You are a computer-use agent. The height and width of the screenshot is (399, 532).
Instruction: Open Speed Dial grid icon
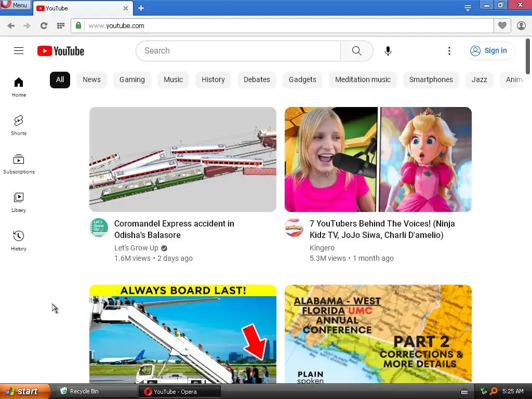coord(61,26)
